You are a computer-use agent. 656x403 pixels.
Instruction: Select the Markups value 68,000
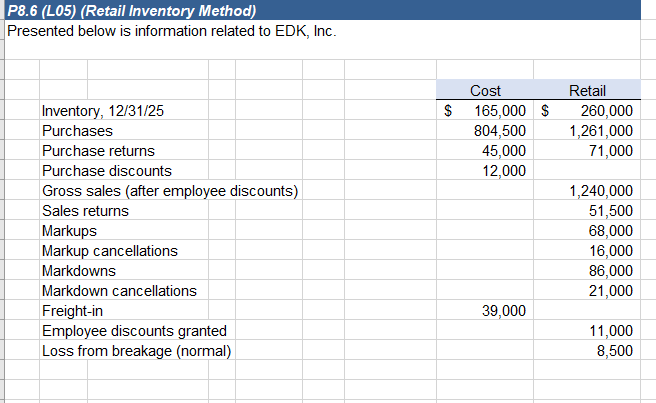point(587,231)
